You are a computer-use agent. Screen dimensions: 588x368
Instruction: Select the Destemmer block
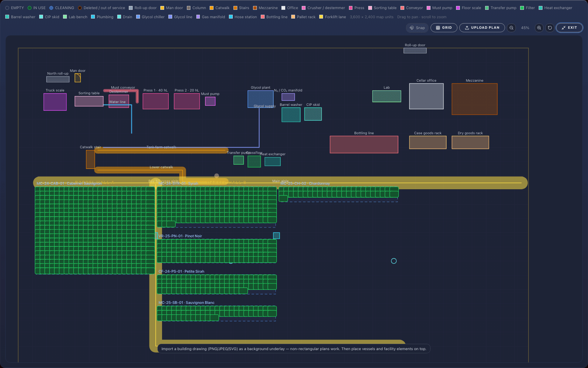coord(119,101)
